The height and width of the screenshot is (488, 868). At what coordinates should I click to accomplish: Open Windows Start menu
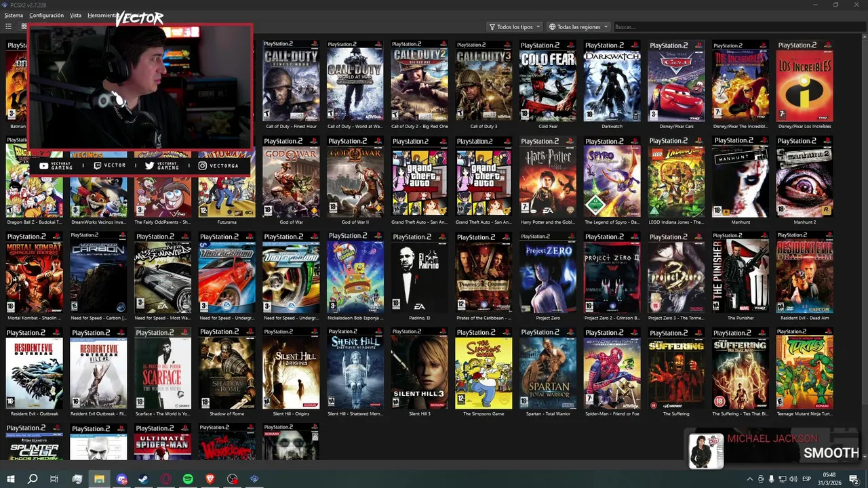[x=10, y=479]
